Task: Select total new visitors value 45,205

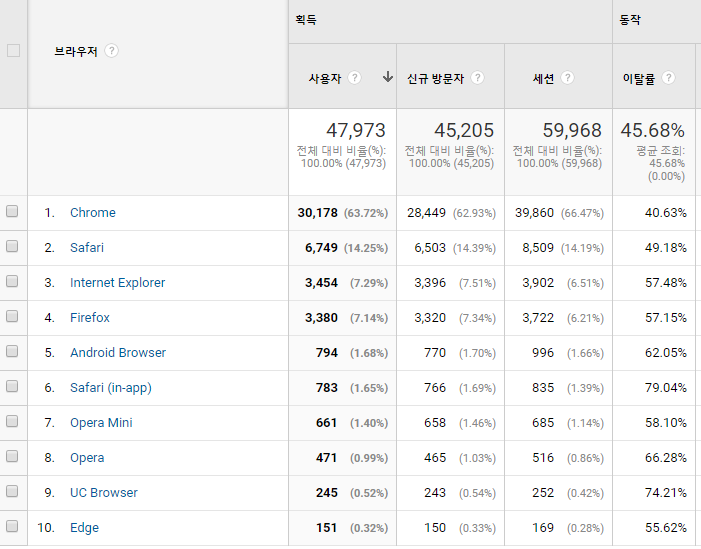Action: (x=464, y=131)
